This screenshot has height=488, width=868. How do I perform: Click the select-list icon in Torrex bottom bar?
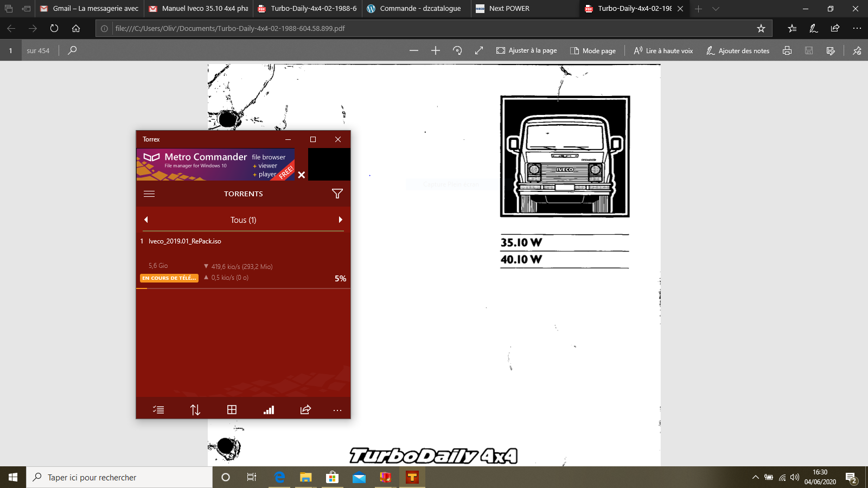(158, 410)
